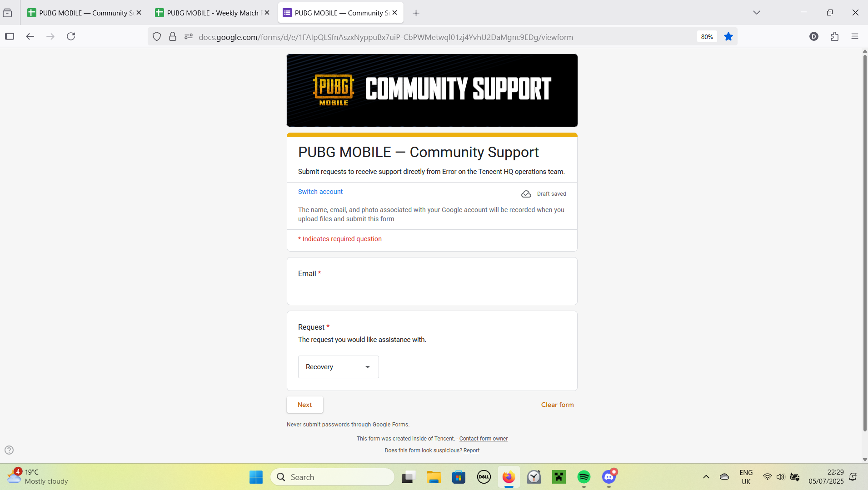Open Discord from the taskbar
This screenshot has height=490, width=868.
[x=609, y=477]
